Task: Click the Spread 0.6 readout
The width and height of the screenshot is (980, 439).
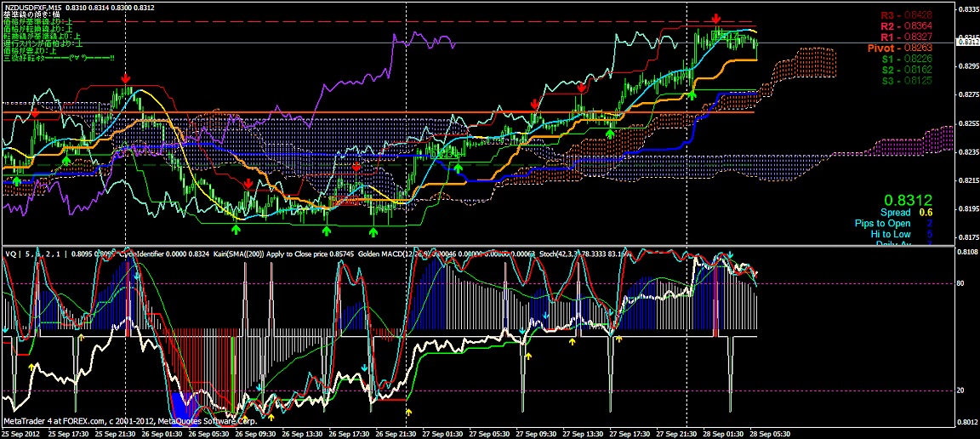Action: click(907, 213)
